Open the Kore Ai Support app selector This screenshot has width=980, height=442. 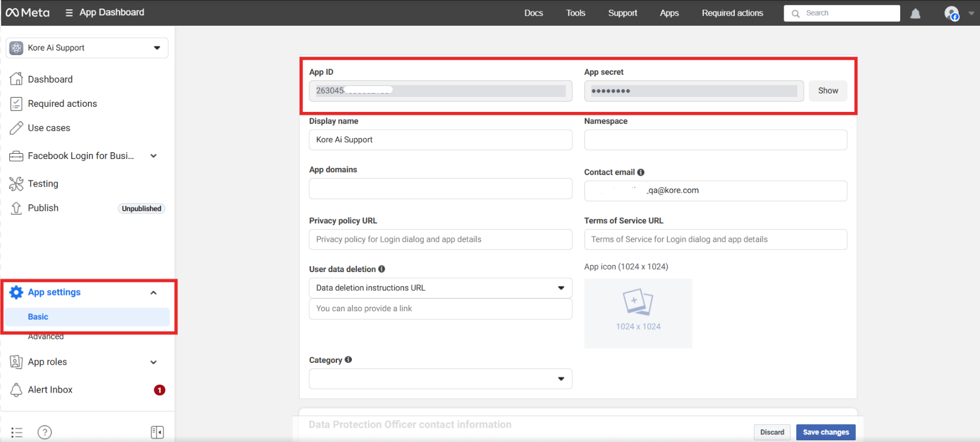coord(87,48)
